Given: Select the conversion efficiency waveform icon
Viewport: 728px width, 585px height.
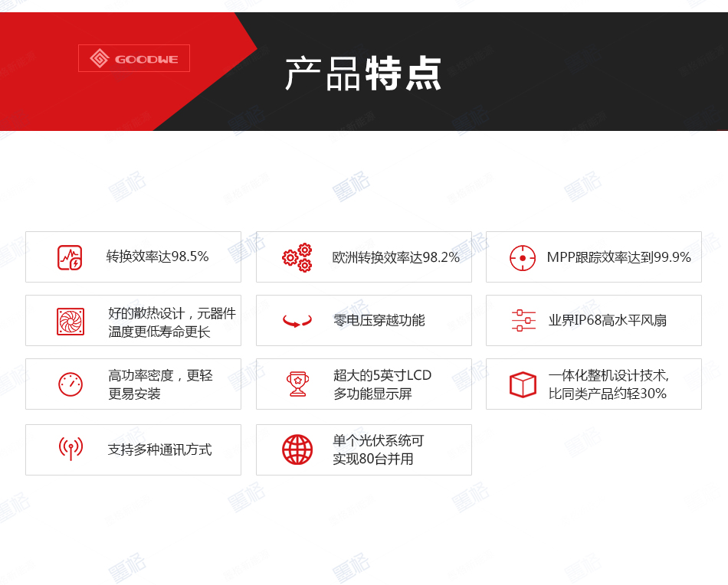Looking at the screenshot, I should (x=71, y=257).
